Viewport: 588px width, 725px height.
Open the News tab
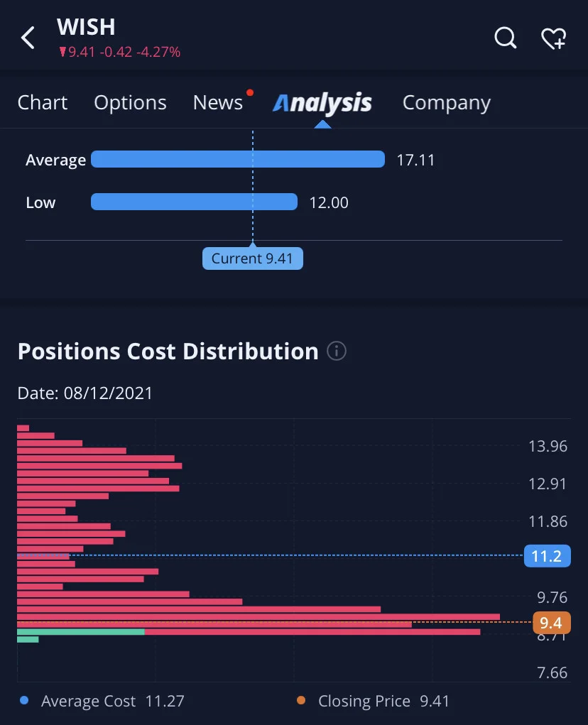[218, 102]
